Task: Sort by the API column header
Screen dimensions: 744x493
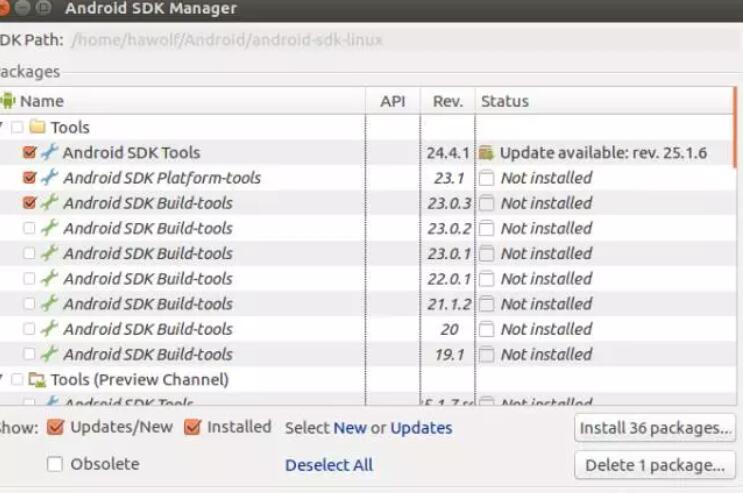Action: [393, 101]
